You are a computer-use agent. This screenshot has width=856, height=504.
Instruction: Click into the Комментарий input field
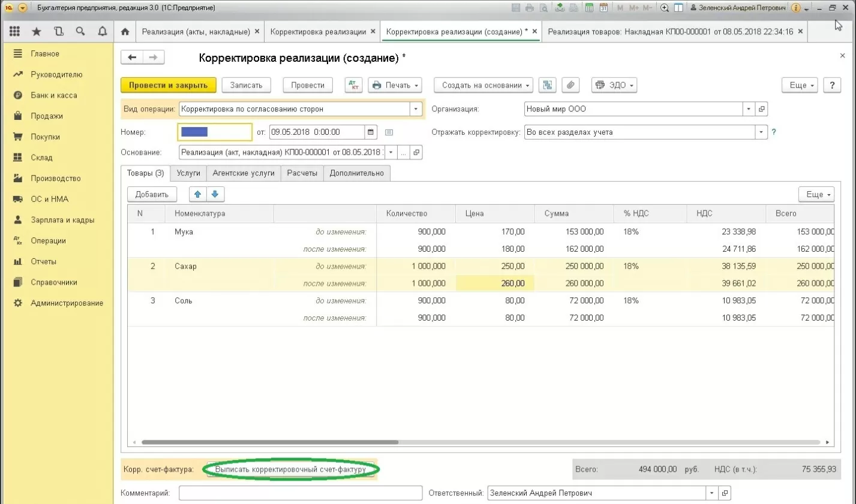tap(300, 493)
